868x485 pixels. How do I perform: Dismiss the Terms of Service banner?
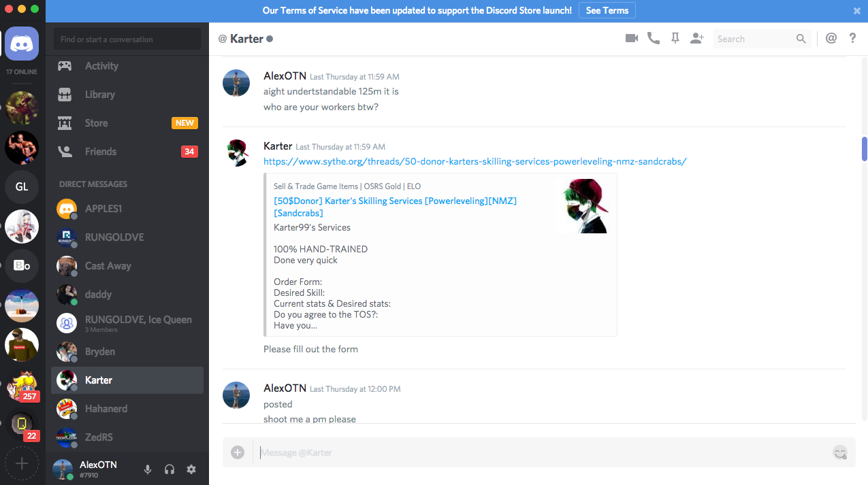857,10
